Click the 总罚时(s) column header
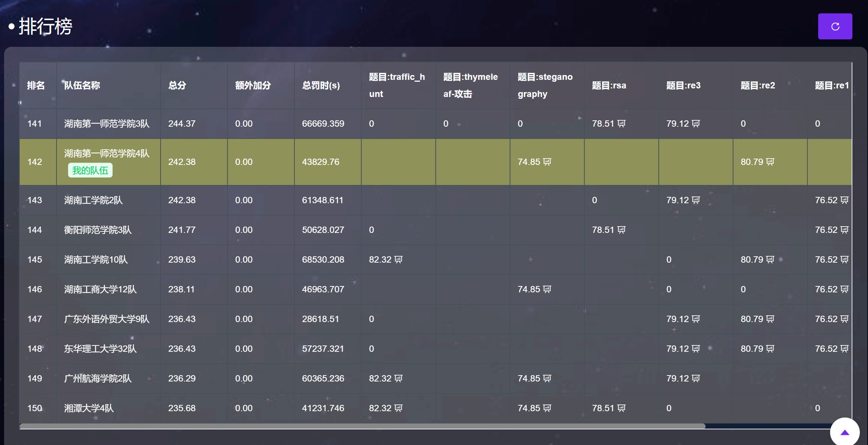This screenshot has height=445, width=868. point(321,85)
